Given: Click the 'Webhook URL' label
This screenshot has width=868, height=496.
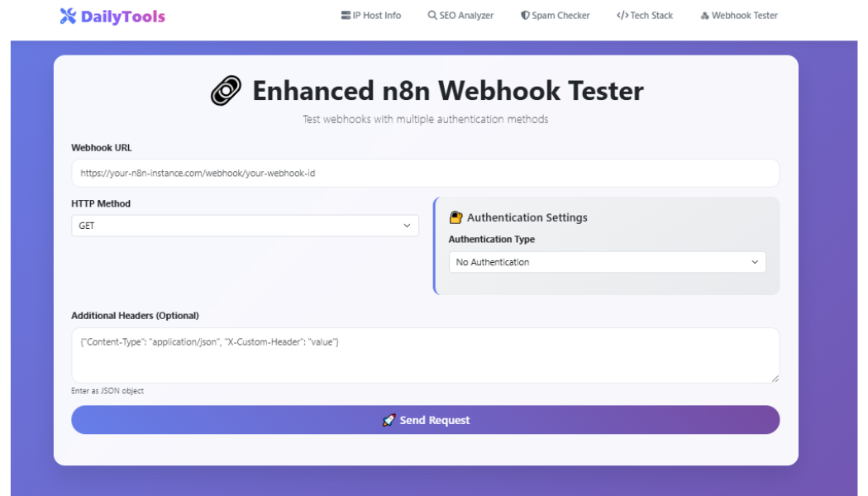Looking at the screenshot, I should (x=102, y=148).
